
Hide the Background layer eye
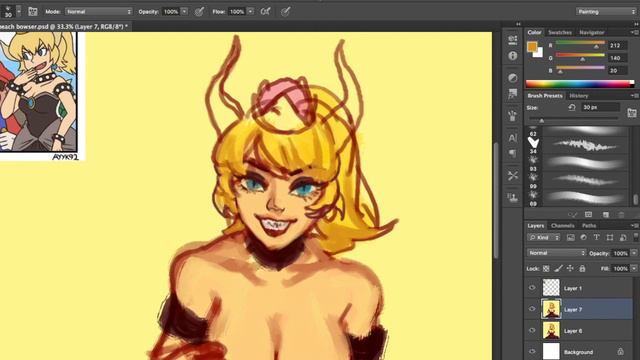(x=532, y=351)
